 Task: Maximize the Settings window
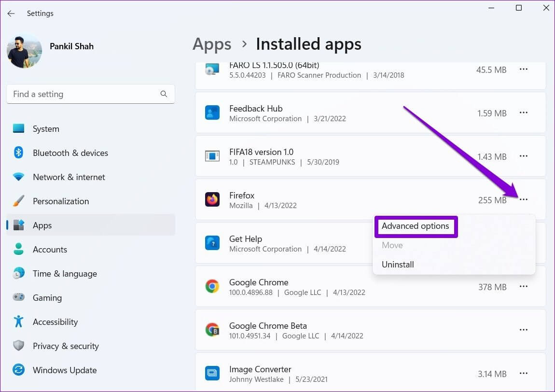(518, 8)
